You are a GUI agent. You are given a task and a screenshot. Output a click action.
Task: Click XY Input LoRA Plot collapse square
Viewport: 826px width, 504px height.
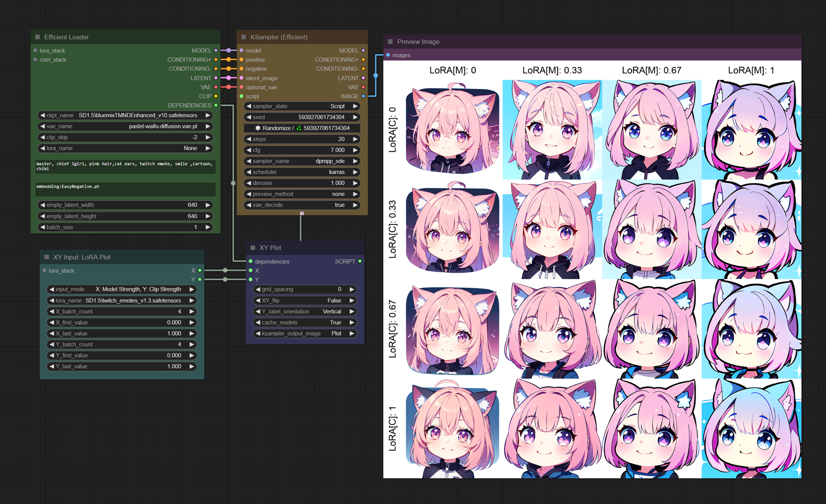pyautogui.click(x=47, y=257)
